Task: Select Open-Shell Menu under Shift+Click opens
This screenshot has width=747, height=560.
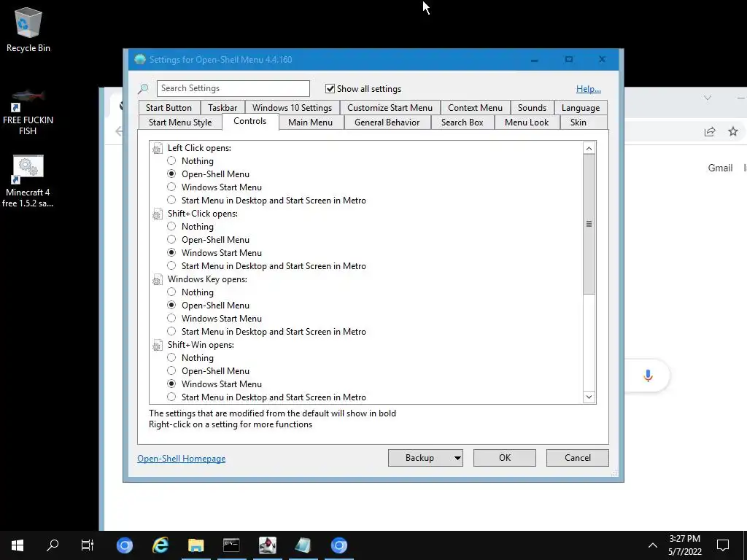Action: (x=171, y=239)
